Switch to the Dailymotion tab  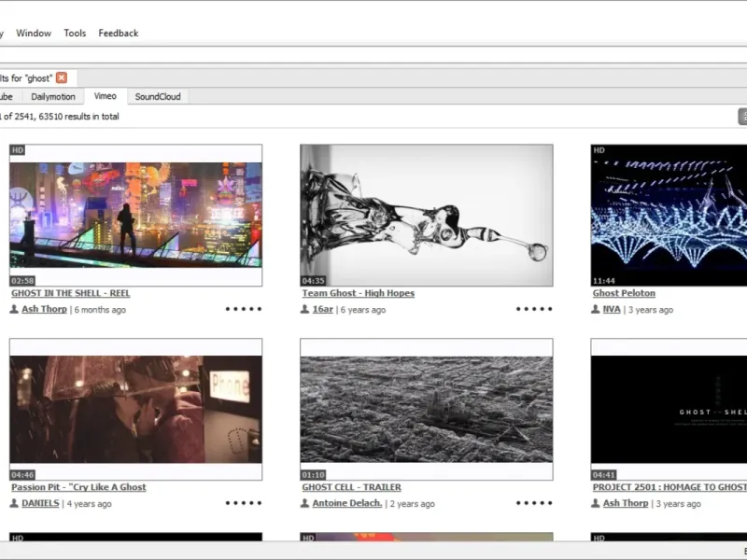[x=53, y=97]
